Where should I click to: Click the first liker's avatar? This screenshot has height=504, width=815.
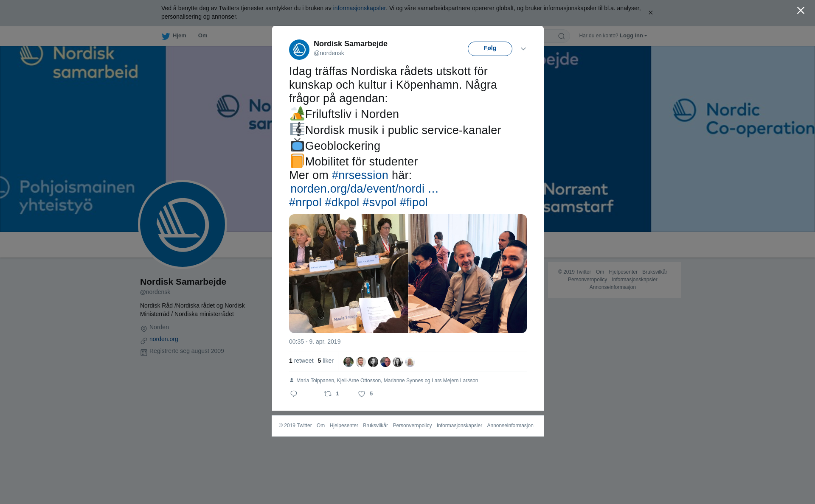348,362
